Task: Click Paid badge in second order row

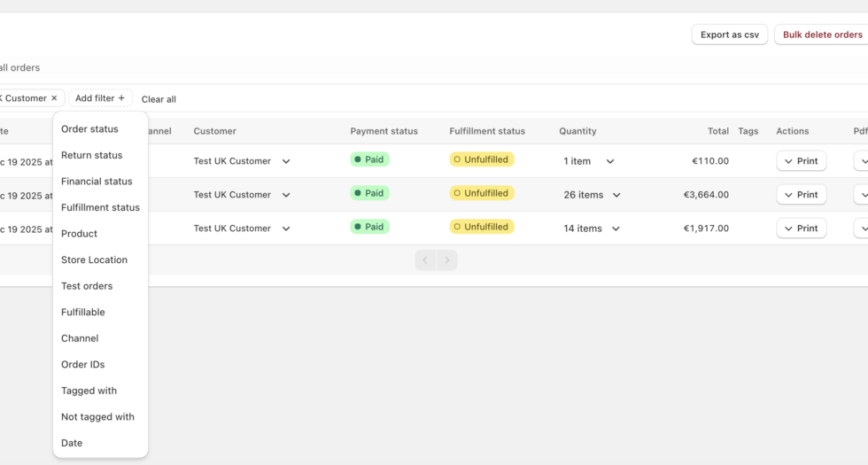Action: point(369,193)
